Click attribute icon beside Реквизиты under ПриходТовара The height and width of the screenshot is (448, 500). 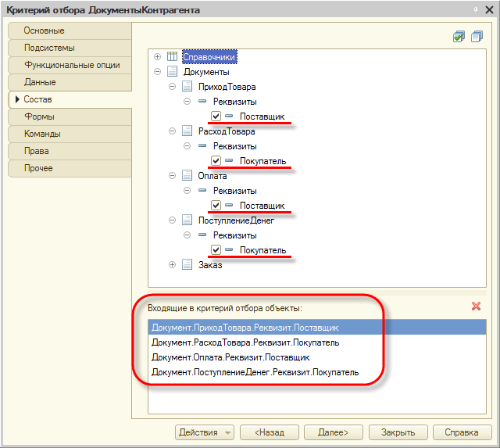point(202,101)
